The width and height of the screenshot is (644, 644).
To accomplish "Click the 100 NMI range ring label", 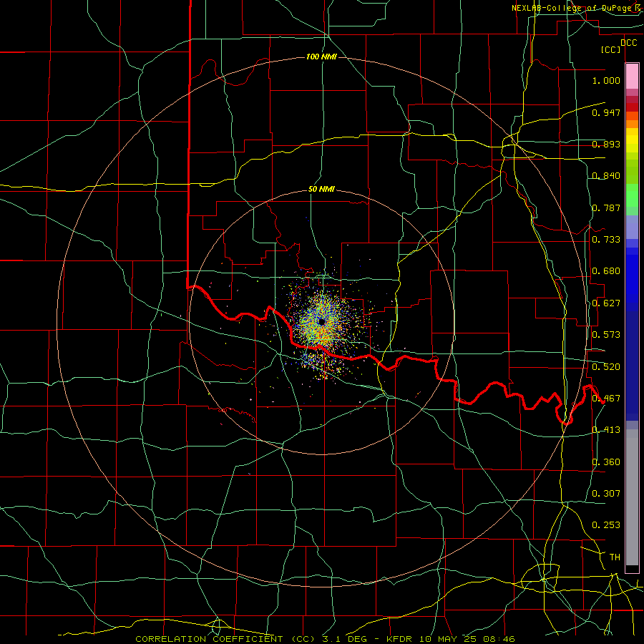I will (x=321, y=57).
